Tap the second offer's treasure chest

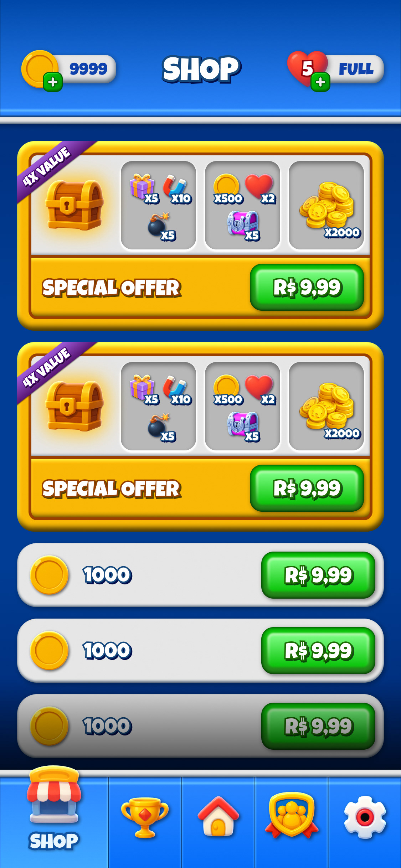(74, 406)
